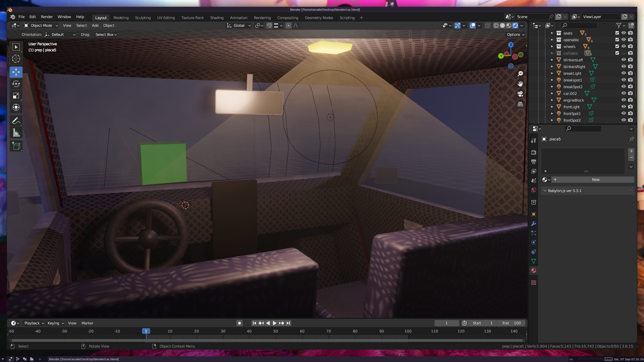
Task: Open the Drag Select Box dropdown
Action: (106, 35)
